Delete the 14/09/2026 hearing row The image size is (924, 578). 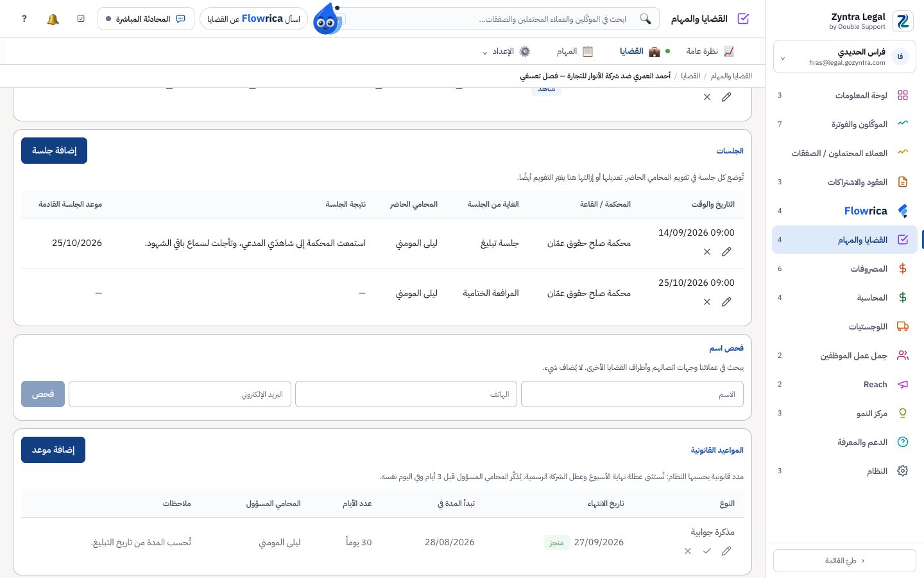[x=707, y=252]
